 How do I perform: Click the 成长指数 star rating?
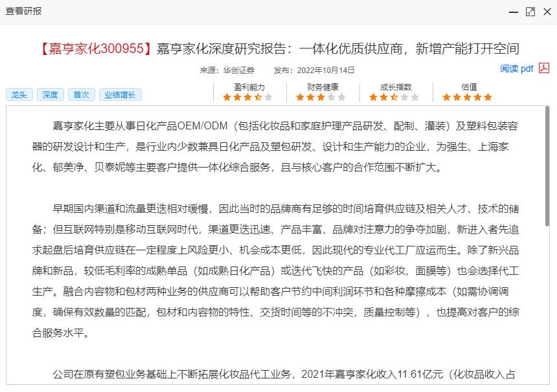[394, 97]
